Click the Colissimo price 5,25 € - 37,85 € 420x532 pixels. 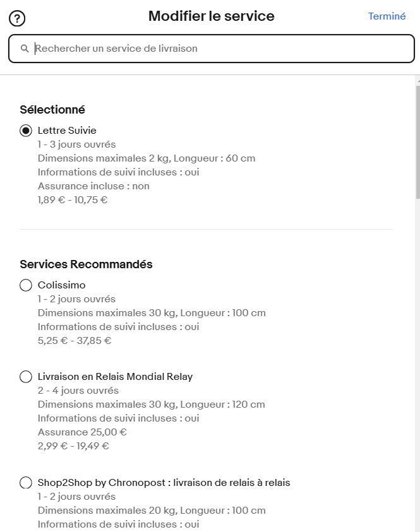pos(75,341)
